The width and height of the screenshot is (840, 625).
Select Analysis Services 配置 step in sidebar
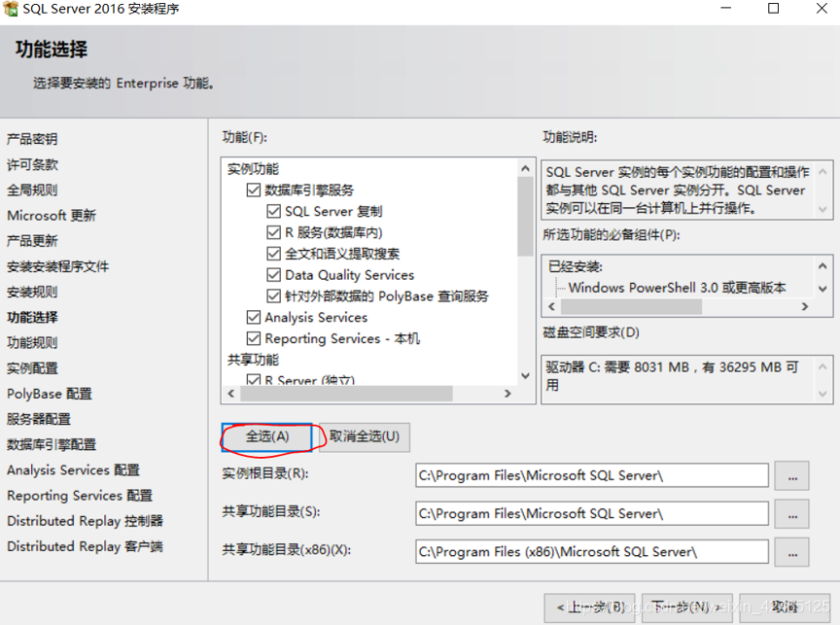pyautogui.click(x=73, y=469)
